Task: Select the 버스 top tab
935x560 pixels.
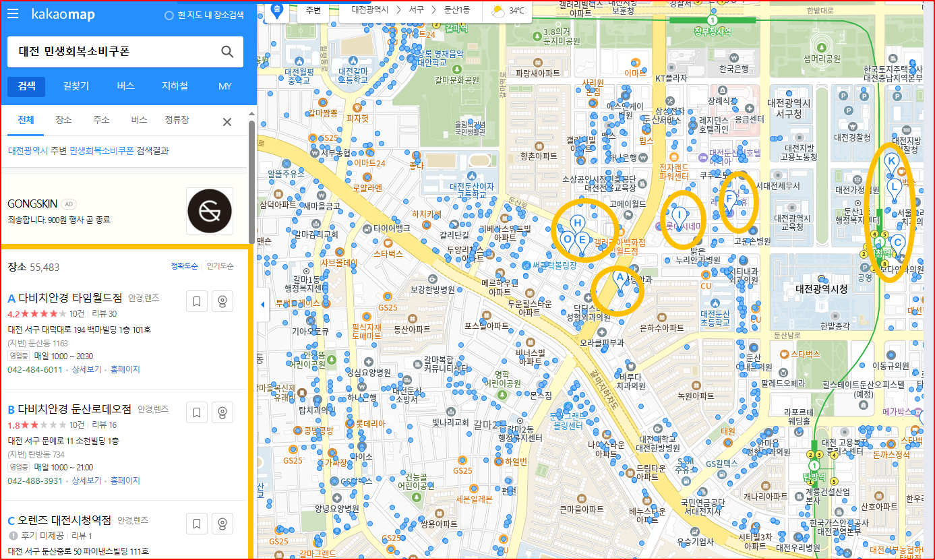Action: click(x=126, y=86)
